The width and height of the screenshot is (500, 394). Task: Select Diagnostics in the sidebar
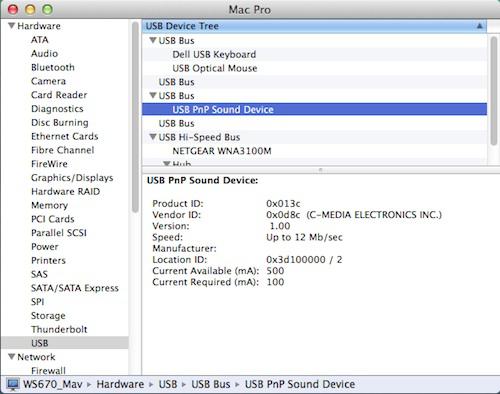pyautogui.click(x=57, y=109)
